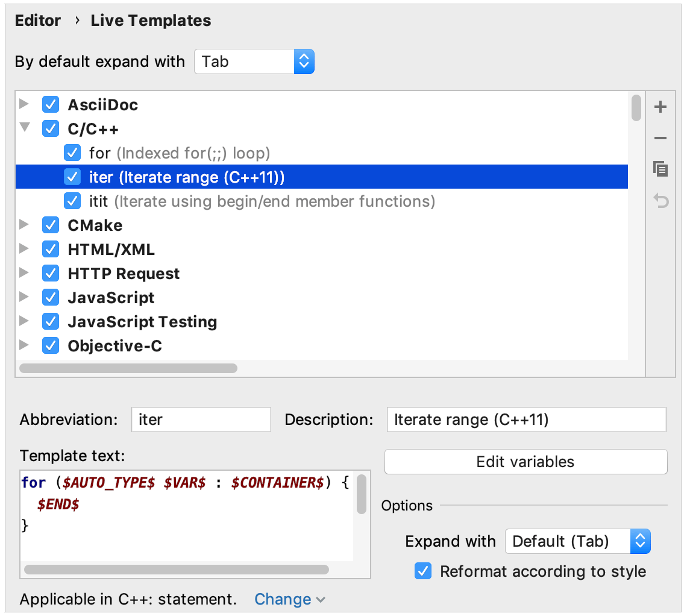Expand the HTTP Request group triangle
The width and height of the screenshot is (687, 616).
click(23, 273)
